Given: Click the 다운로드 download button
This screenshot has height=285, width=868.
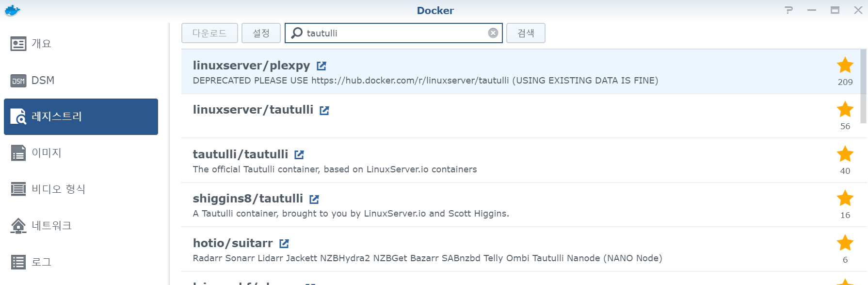Looking at the screenshot, I should click(x=209, y=33).
